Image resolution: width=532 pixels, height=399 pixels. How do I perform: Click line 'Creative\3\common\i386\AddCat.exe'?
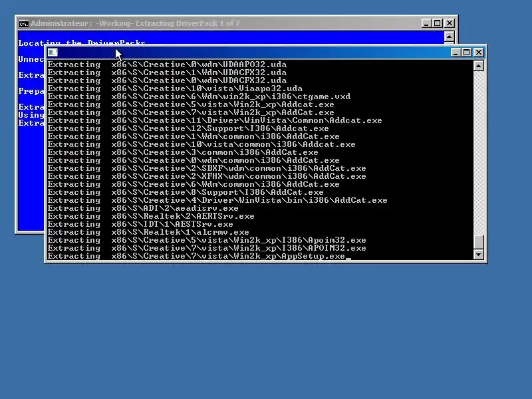[x=184, y=152]
